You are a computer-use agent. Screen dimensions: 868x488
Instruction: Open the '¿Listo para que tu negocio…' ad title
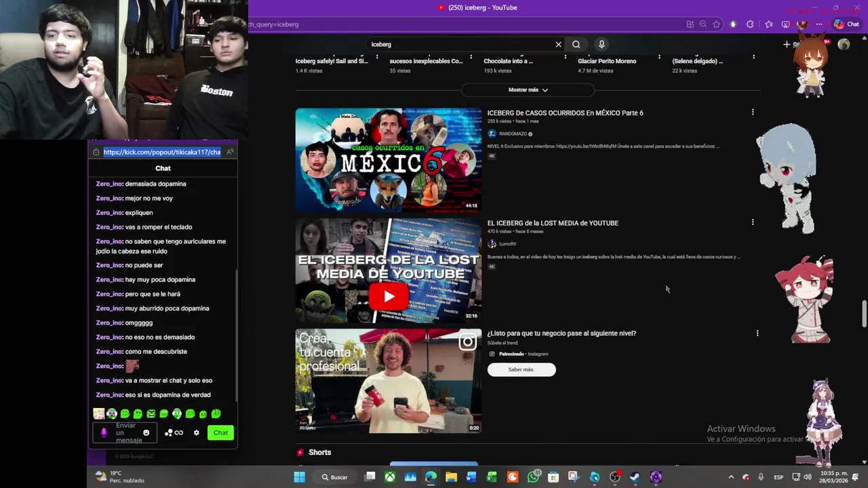click(561, 333)
